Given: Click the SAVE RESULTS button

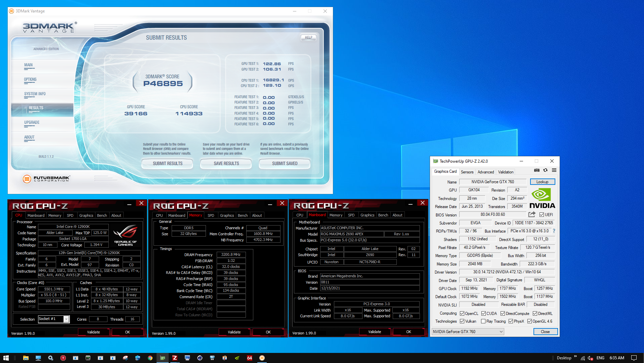Looking at the screenshot, I should tap(226, 164).
